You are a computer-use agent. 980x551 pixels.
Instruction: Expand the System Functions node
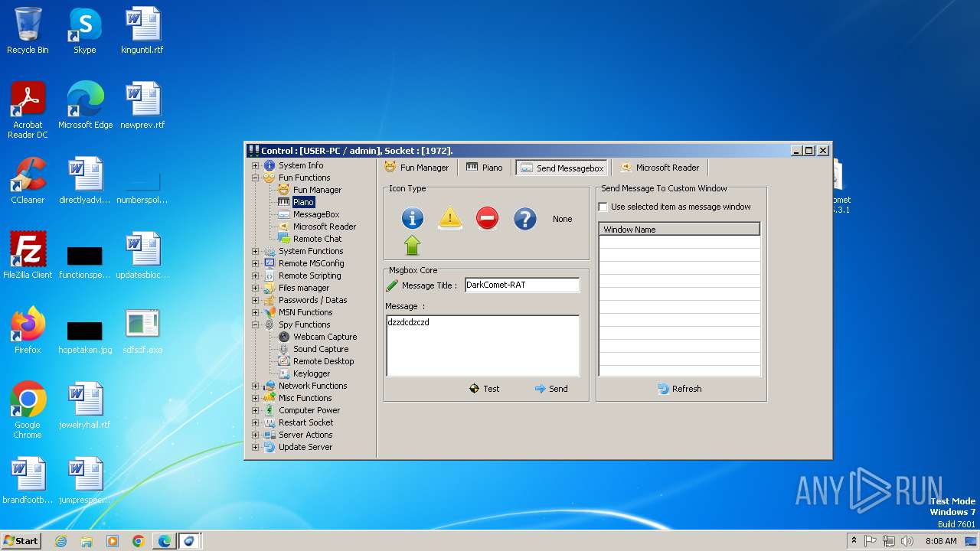coord(256,251)
